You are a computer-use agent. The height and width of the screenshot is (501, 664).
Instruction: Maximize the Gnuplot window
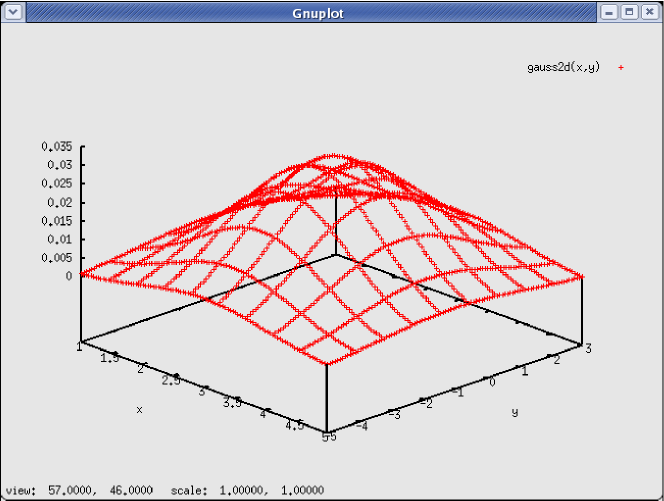coord(629,12)
